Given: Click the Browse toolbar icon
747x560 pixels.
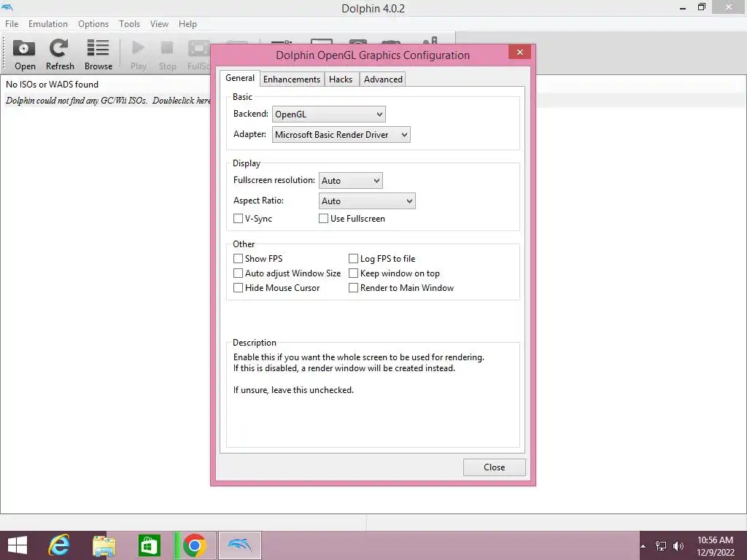Looking at the screenshot, I should pos(98,54).
